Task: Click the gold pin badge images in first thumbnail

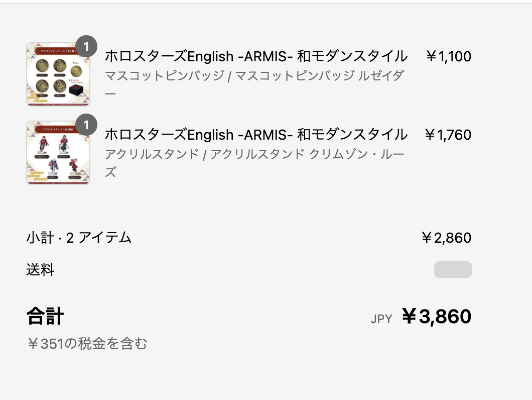Action: pos(51,77)
